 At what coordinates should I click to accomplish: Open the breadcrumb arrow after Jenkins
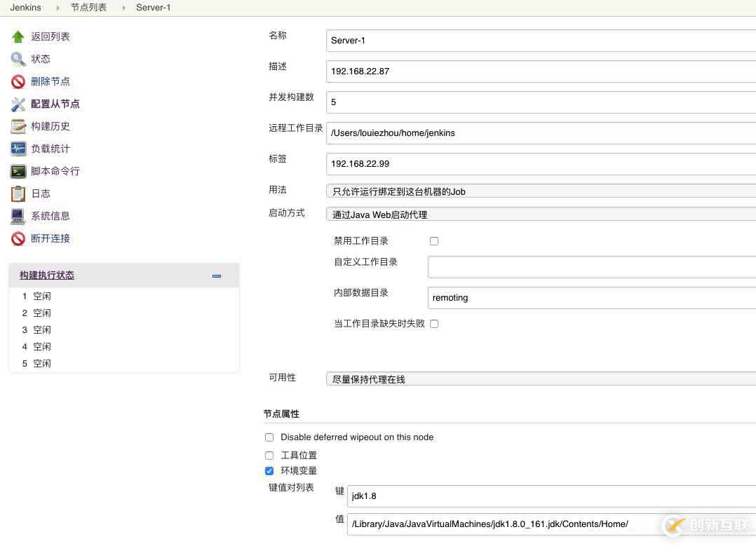click(58, 8)
